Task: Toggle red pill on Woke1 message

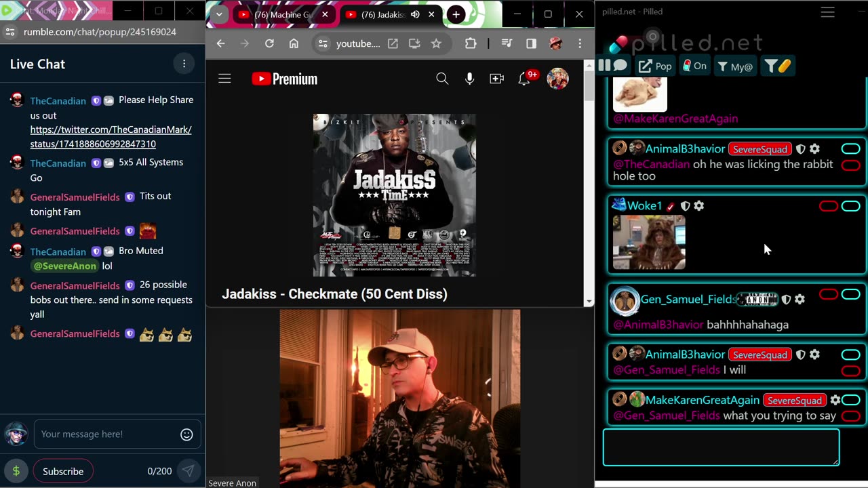Action: pyautogui.click(x=829, y=206)
